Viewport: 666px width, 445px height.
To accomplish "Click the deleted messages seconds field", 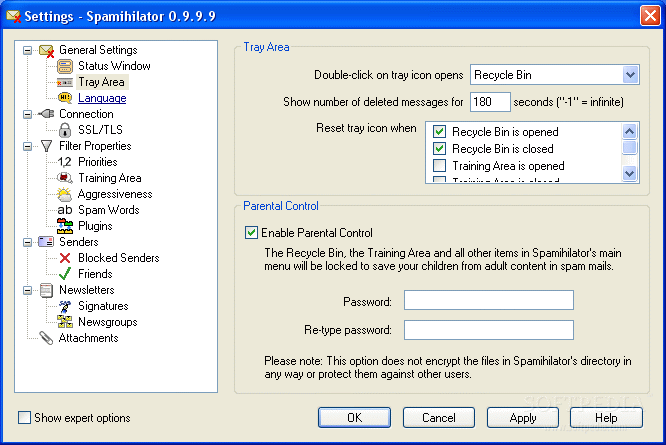I will pos(490,102).
